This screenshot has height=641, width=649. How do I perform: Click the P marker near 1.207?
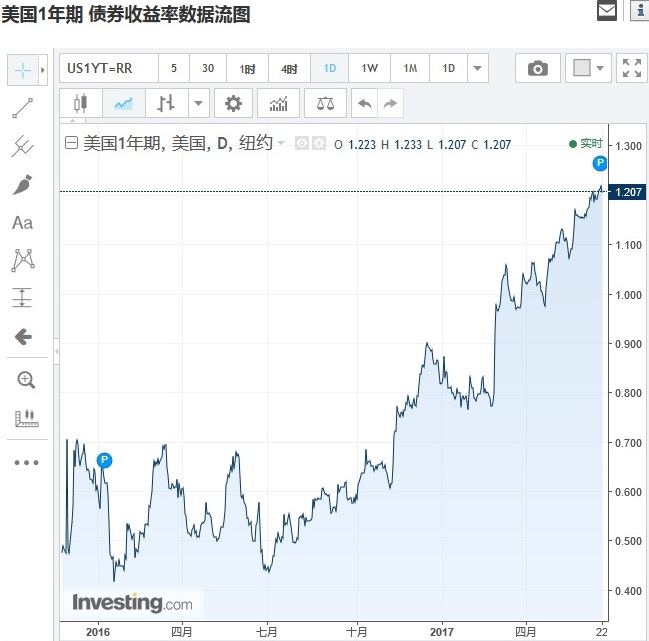[600, 163]
